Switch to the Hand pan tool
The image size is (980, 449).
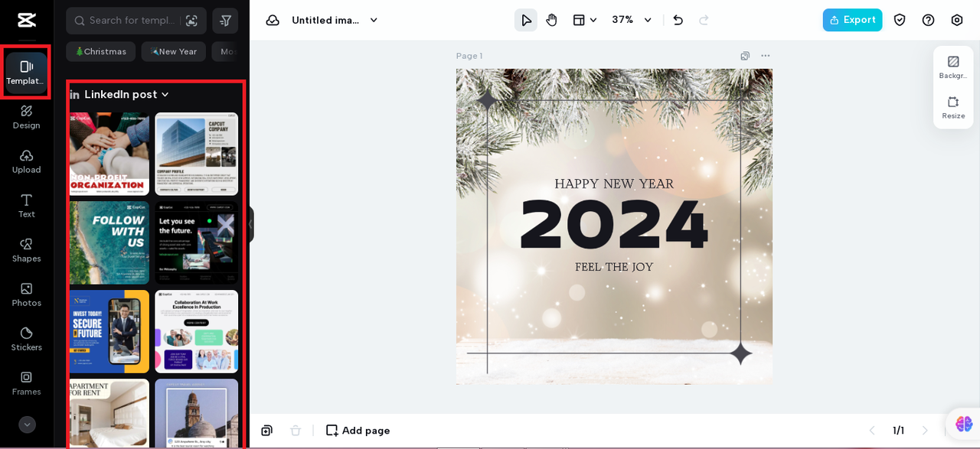(x=551, y=20)
